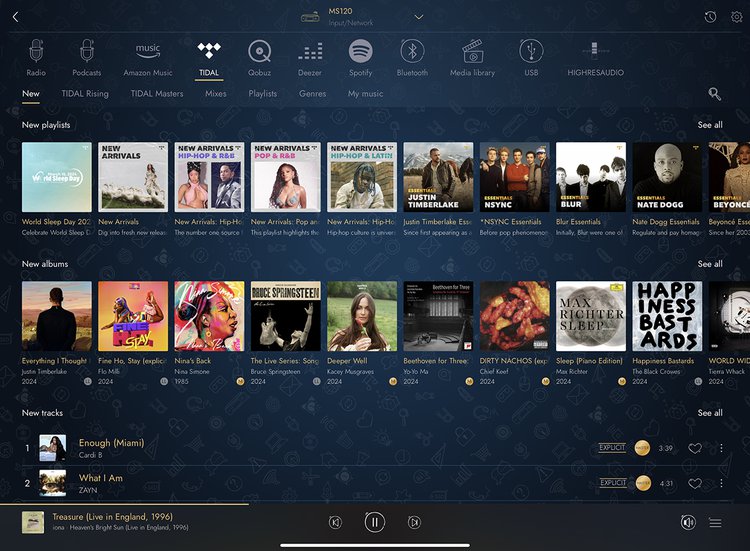
Task: Open the Radio source
Action: tap(36, 57)
